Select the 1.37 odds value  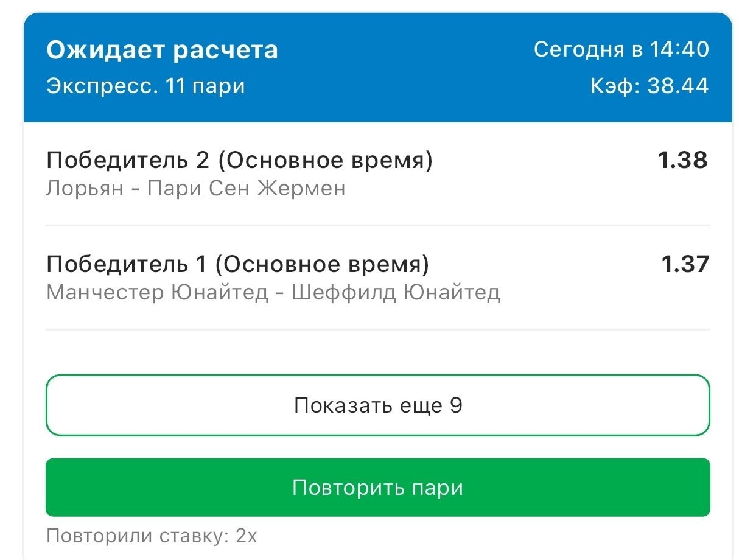tap(685, 265)
